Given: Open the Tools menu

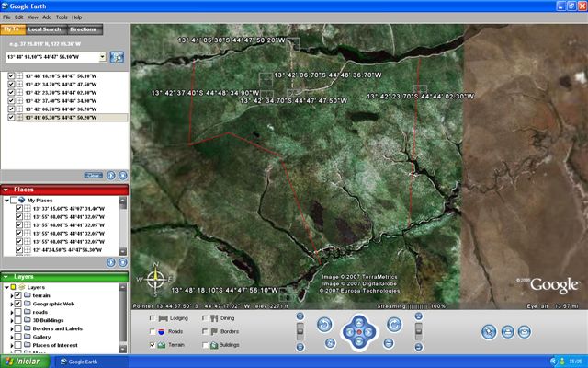Looking at the screenshot, I should [62, 17].
